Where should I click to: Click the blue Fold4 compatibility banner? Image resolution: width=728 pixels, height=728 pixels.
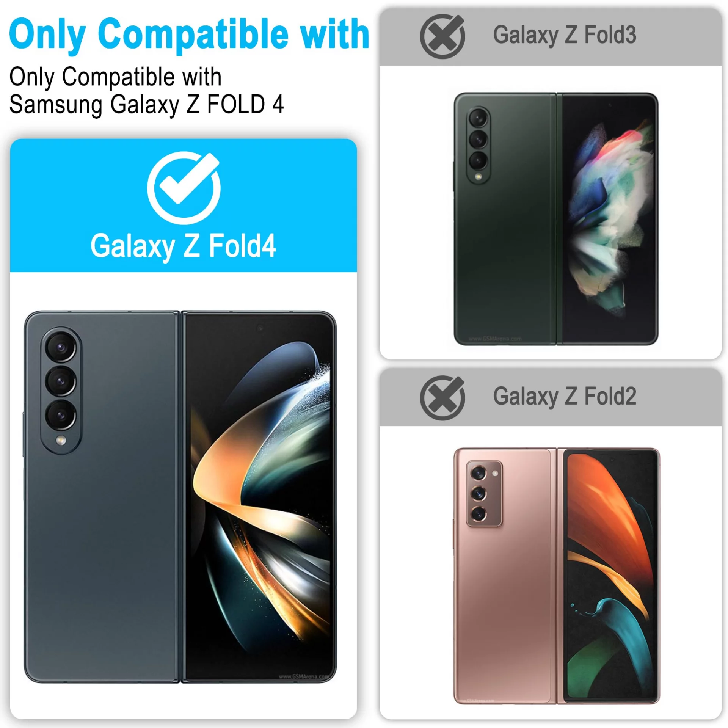coord(184,206)
